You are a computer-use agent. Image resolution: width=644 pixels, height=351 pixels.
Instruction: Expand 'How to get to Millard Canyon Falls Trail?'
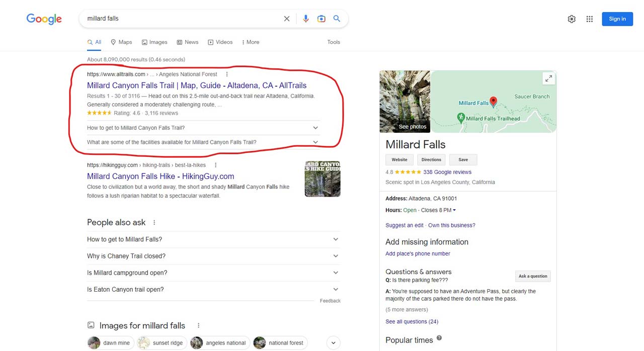(x=203, y=128)
